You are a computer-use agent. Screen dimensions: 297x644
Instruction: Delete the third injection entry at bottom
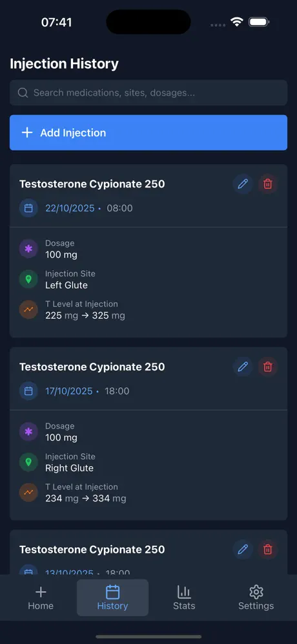click(267, 549)
